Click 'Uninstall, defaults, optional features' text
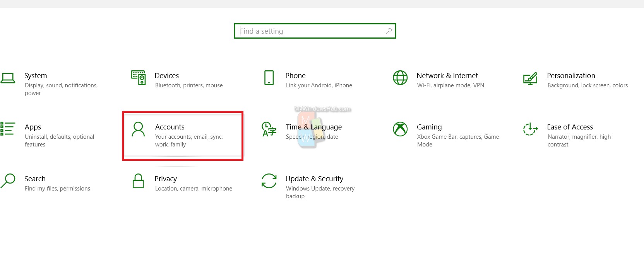 pos(60,141)
